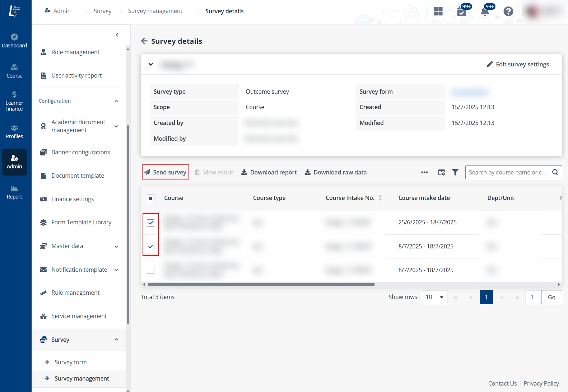Viewport: 568px width, 392px height.
Task: Open the column settings icon
Action: [x=441, y=172]
